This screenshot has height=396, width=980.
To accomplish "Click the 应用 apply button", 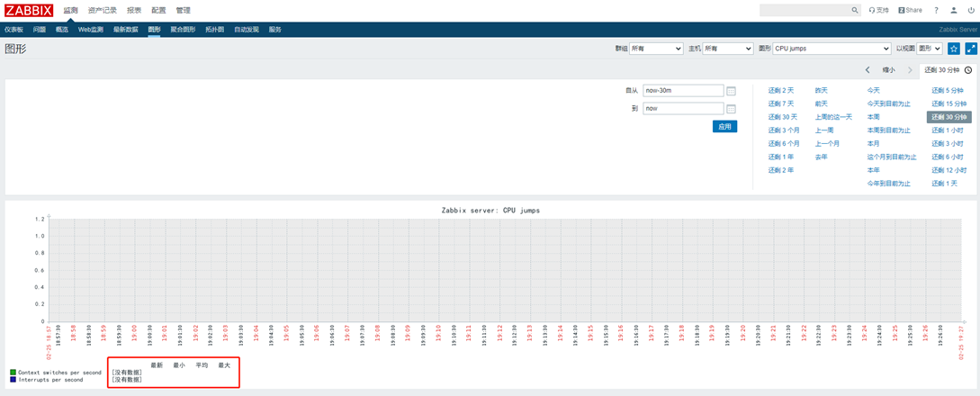I will click(724, 127).
